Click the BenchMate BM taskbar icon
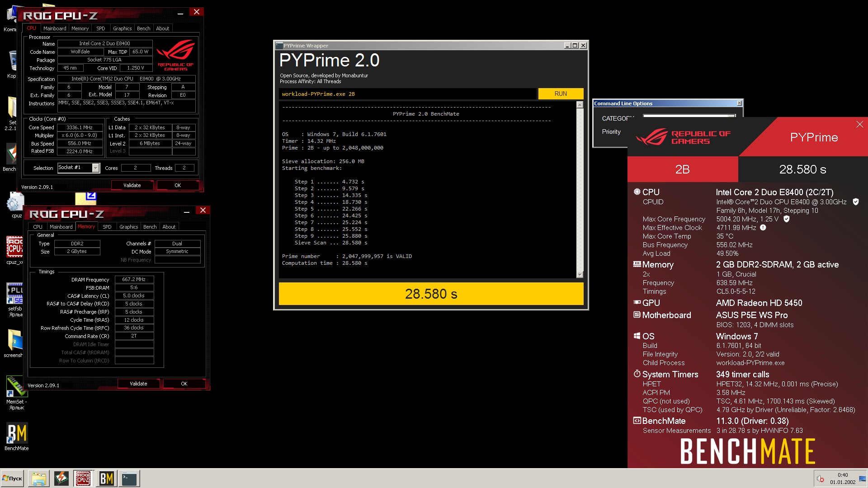The width and height of the screenshot is (868, 488). [x=106, y=479]
